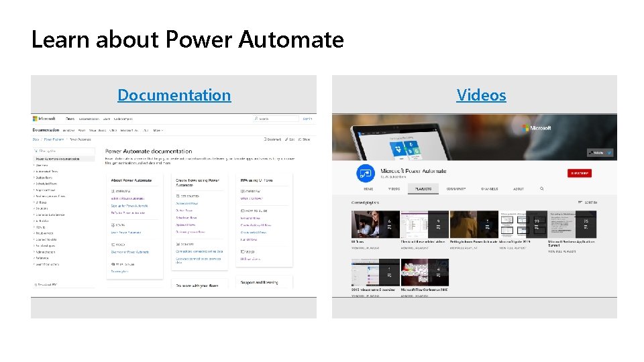Click View Full Playlist under Microsoft Ignite 2019
This screenshot has width=644, height=362.
click(x=513, y=248)
